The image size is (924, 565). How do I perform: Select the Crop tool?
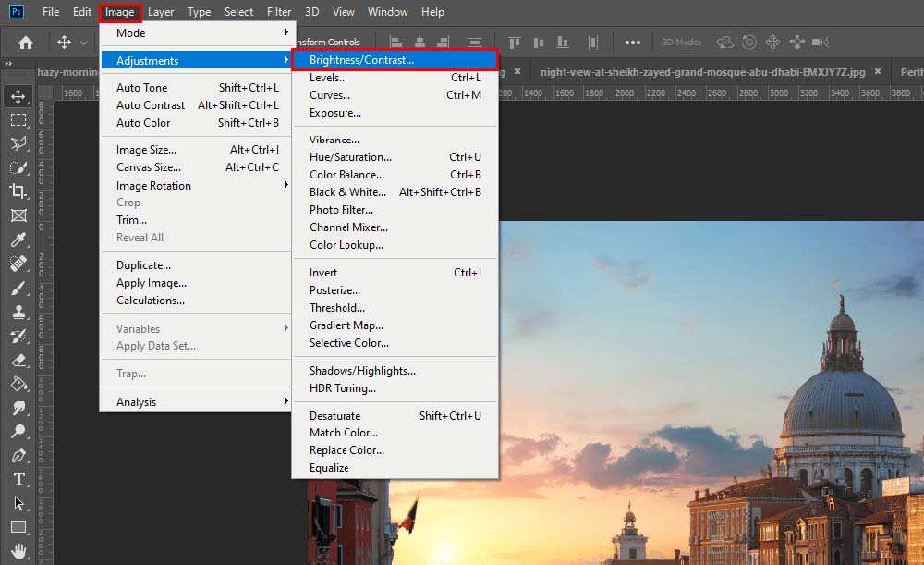(19, 191)
